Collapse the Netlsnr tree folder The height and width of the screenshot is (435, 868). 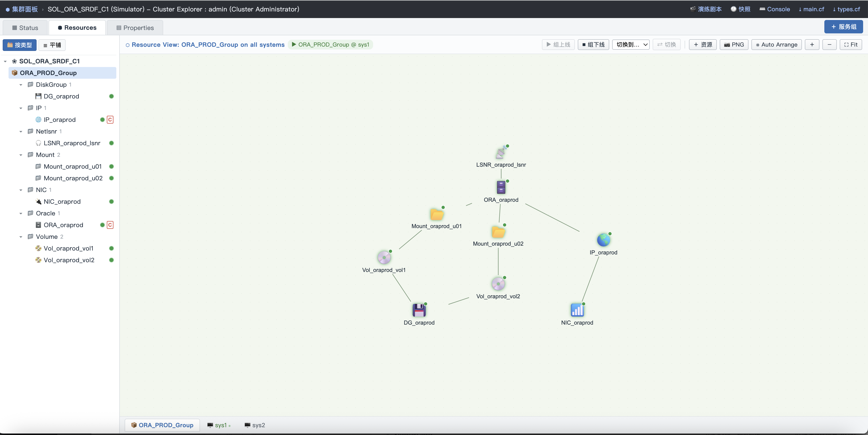pyautogui.click(x=21, y=132)
